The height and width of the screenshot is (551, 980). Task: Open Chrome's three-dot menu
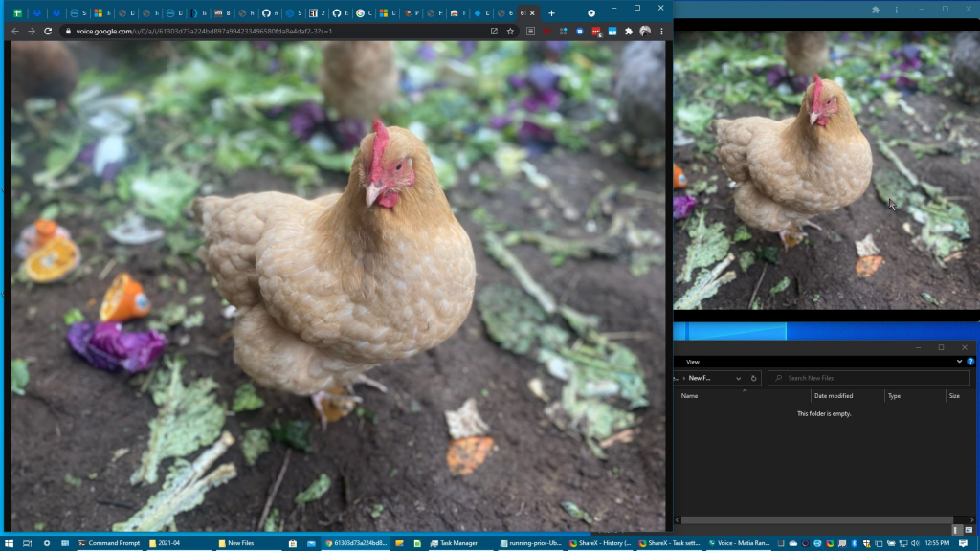pos(661,31)
